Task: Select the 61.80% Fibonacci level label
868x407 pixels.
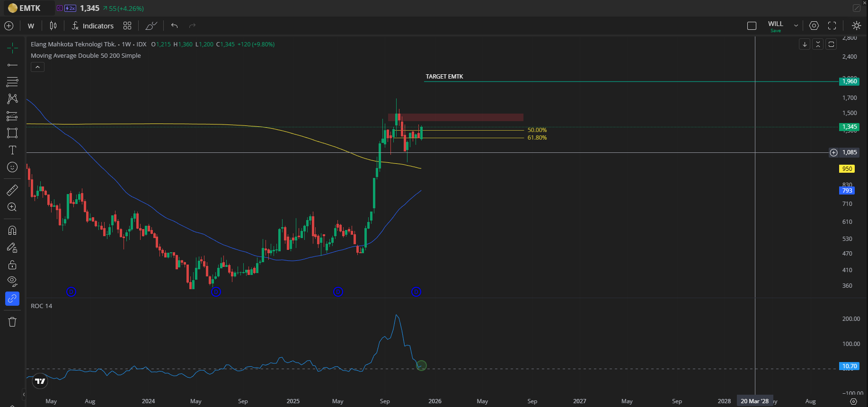Action: 537,138
